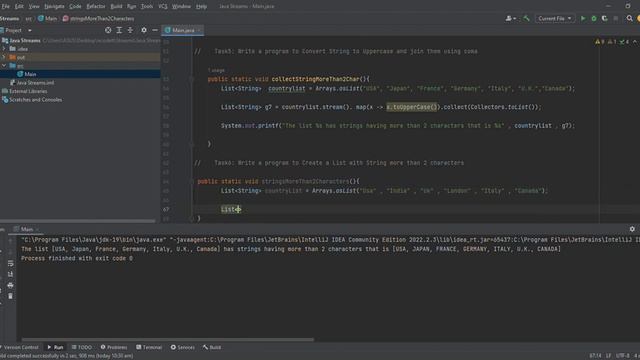Open the Build menu
This screenshot has width=640, height=360.
point(116,7)
